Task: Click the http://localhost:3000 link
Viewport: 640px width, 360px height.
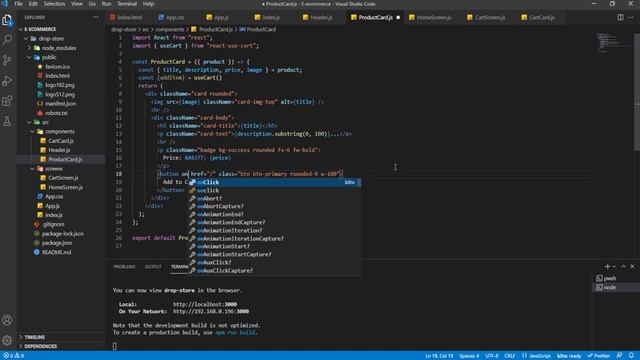Action: [205, 304]
